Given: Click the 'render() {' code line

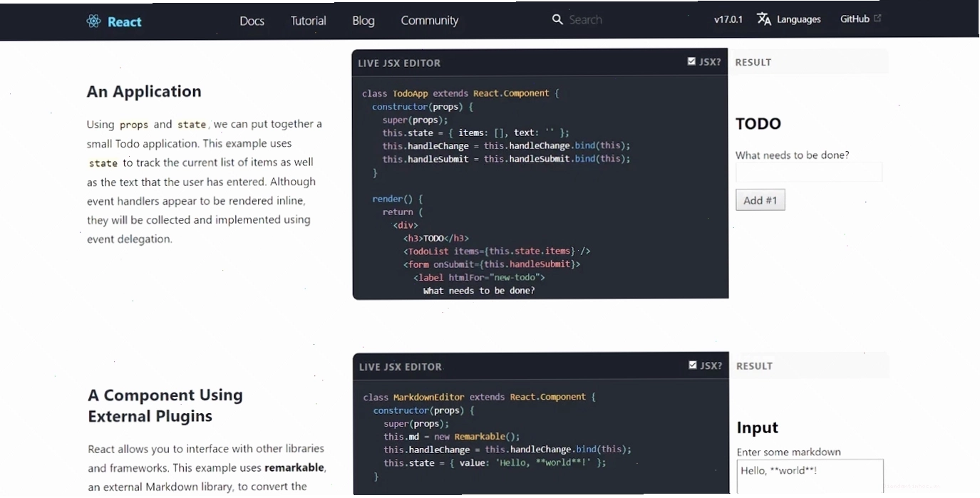Looking at the screenshot, I should coord(398,199).
